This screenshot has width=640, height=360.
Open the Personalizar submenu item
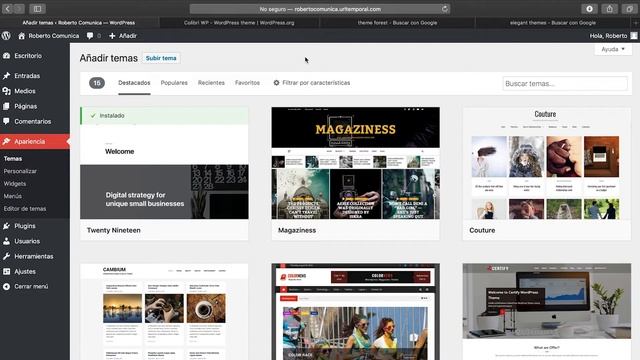(x=20, y=171)
